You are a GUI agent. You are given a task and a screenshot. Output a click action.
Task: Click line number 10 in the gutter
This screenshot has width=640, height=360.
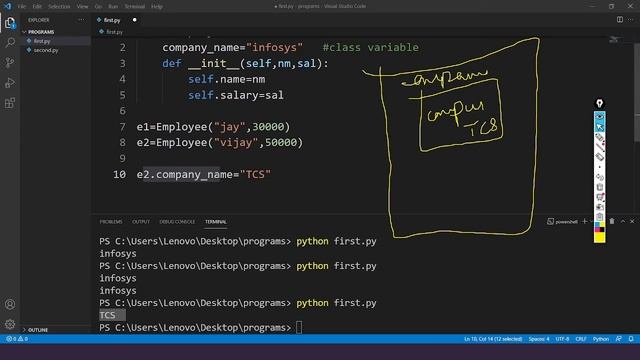tap(119, 174)
